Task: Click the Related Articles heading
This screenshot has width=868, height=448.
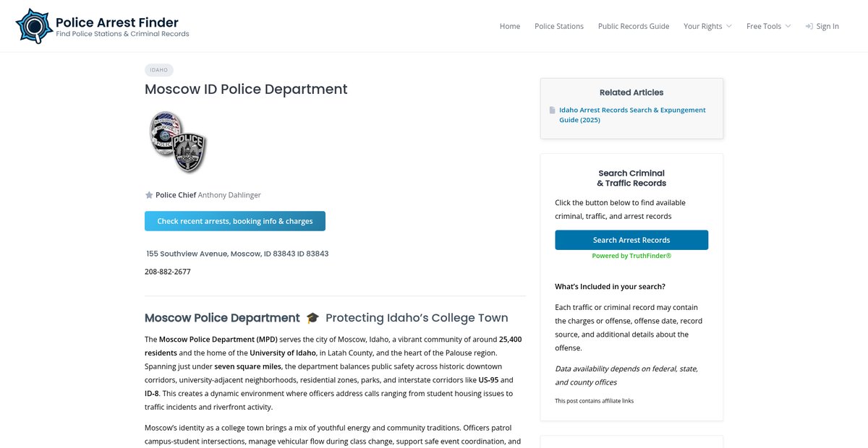Action: (631, 92)
